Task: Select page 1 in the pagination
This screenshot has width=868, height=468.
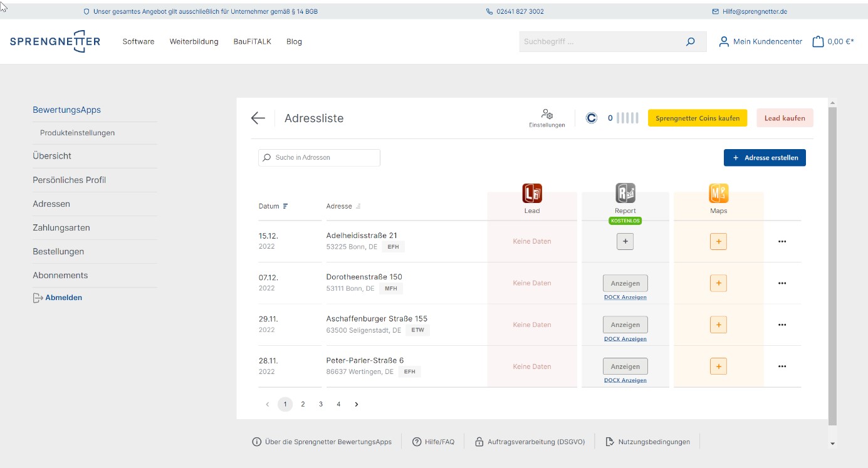Action: click(285, 405)
